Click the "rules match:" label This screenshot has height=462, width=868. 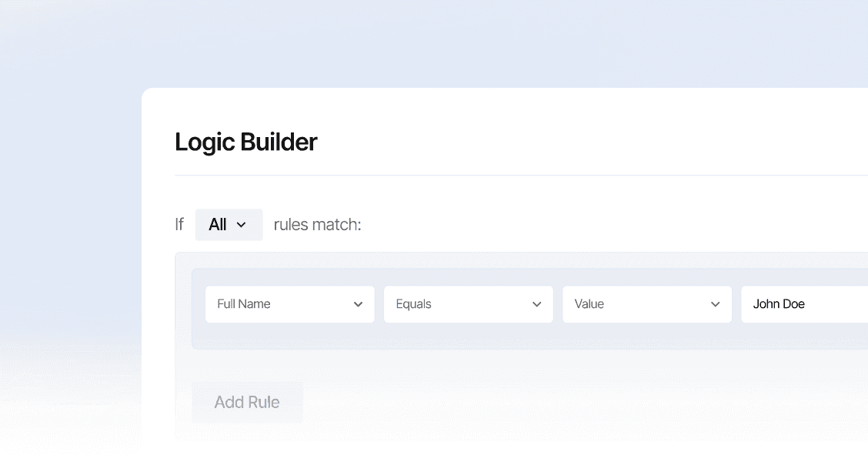[x=317, y=225]
